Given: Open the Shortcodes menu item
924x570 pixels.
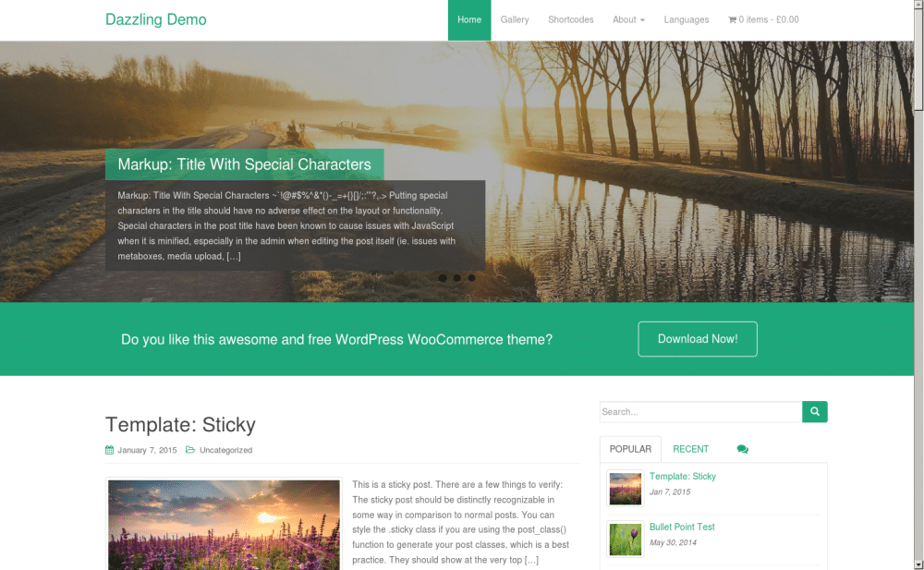Looking at the screenshot, I should point(570,19).
